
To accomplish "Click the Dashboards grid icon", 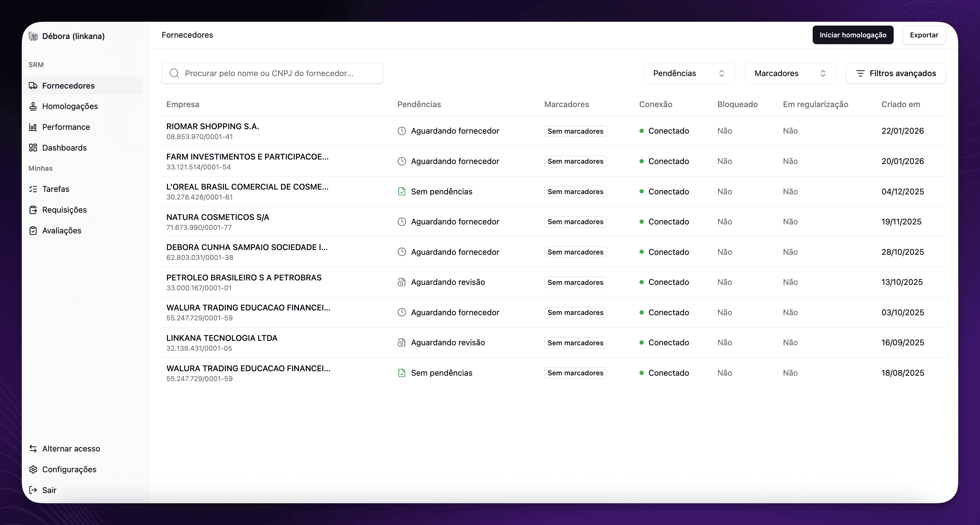I will (x=33, y=148).
